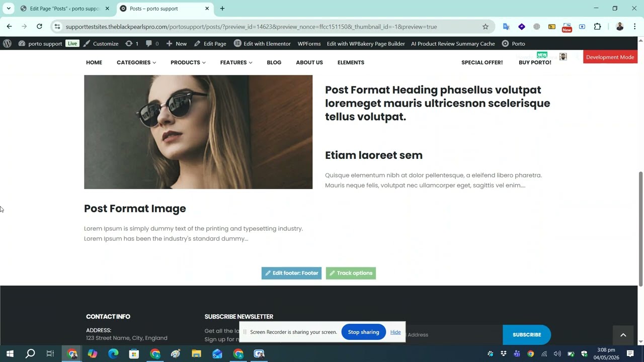Close the 'Edit Page Posts' tab
The width and height of the screenshot is (644, 362).
[107, 9]
